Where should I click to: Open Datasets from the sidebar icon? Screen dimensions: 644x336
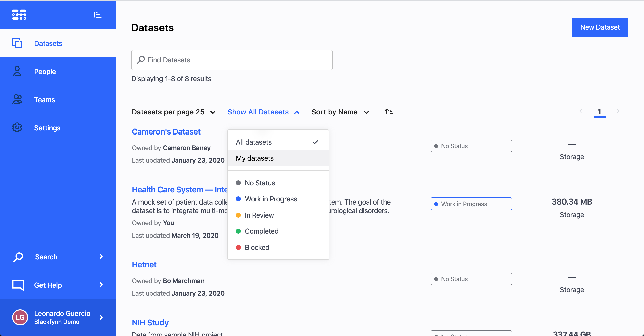(17, 43)
